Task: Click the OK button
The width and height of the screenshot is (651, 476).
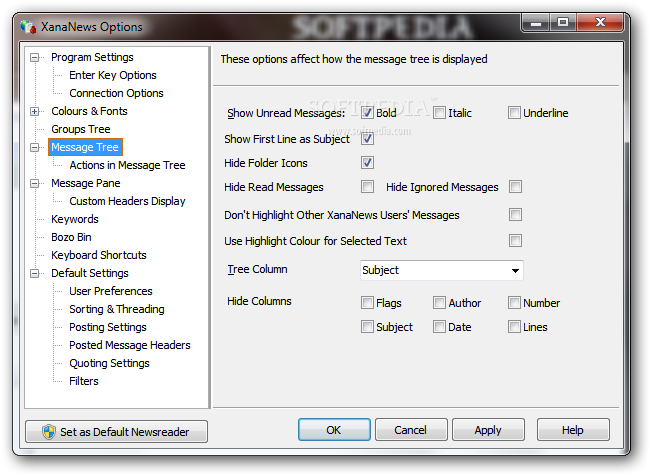Action: click(334, 430)
